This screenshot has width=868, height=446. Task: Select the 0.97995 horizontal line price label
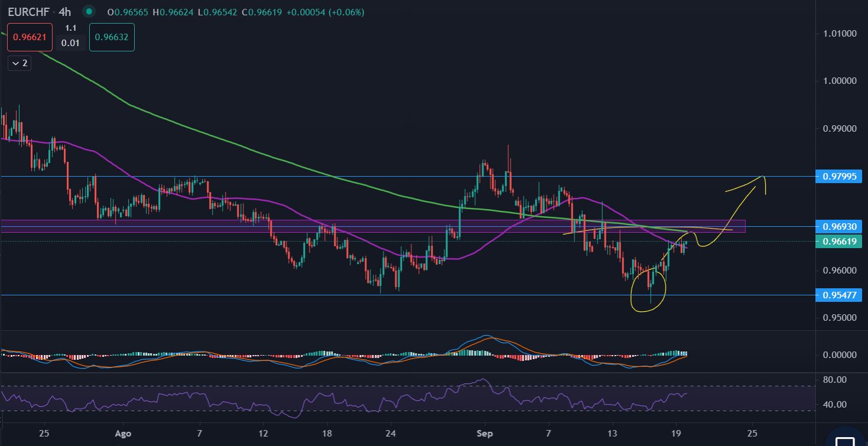point(838,177)
